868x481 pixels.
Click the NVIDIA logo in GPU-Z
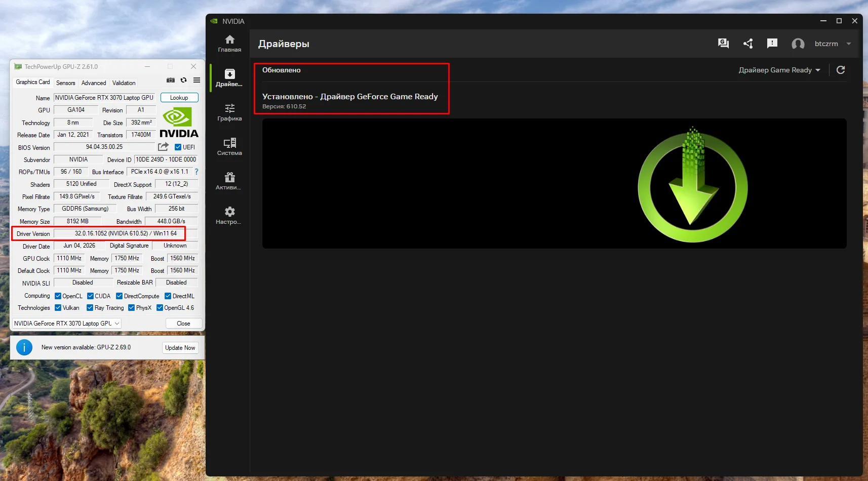[x=179, y=123]
